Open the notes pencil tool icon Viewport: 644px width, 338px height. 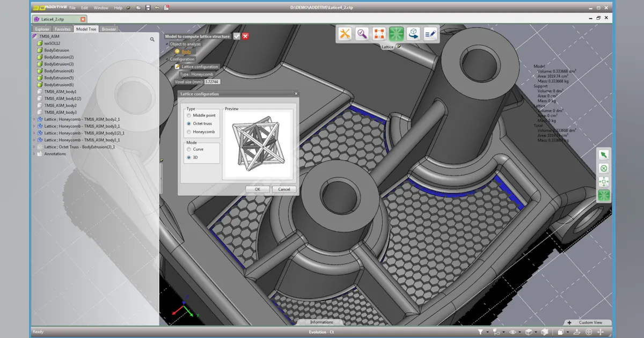click(x=430, y=34)
